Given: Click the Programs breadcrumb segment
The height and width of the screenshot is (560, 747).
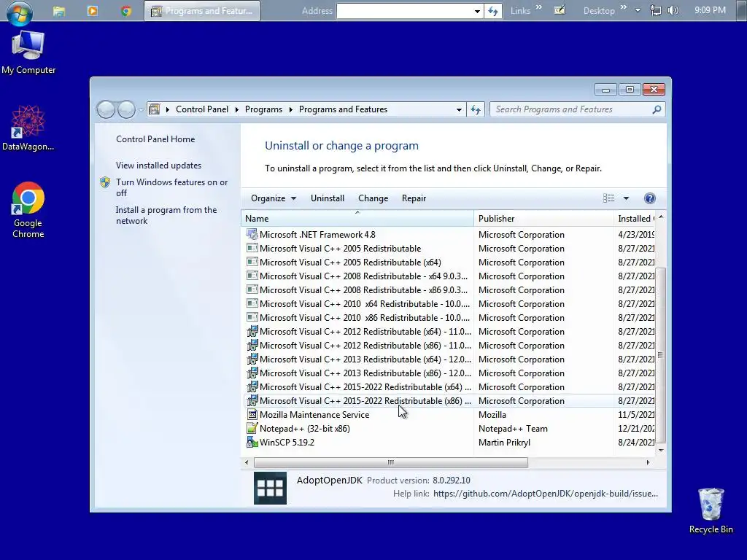Looking at the screenshot, I should (x=263, y=109).
